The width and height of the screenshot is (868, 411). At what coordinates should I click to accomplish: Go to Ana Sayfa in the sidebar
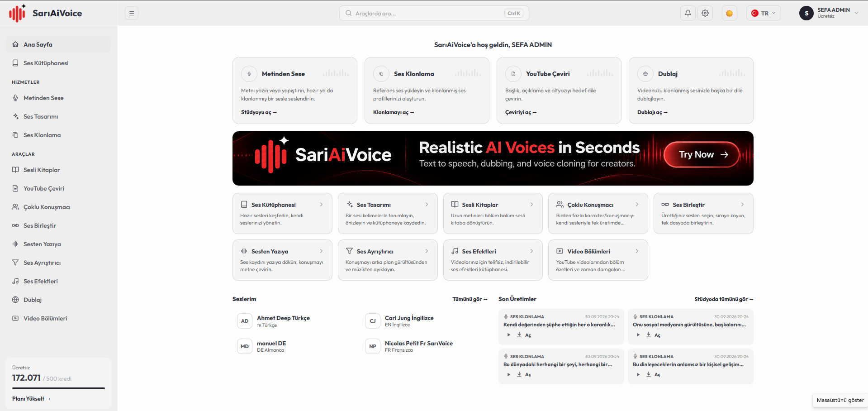tap(58, 44)
